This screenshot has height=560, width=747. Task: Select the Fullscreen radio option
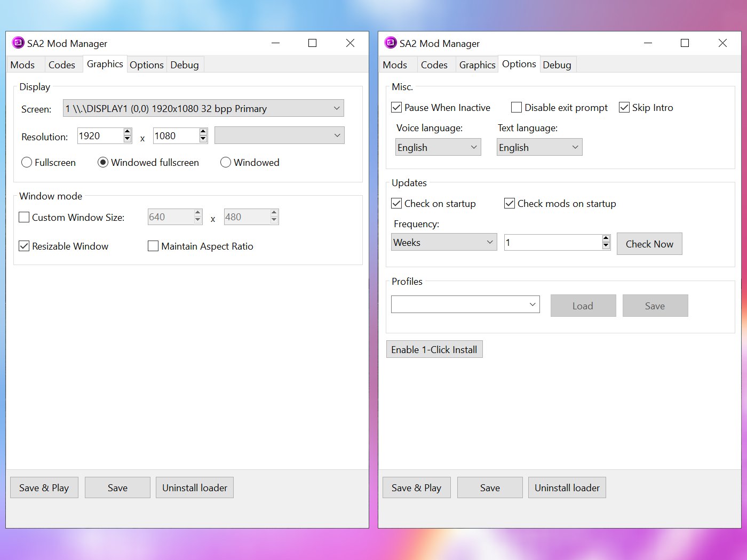pyautogui.click(x=49, y=162)
